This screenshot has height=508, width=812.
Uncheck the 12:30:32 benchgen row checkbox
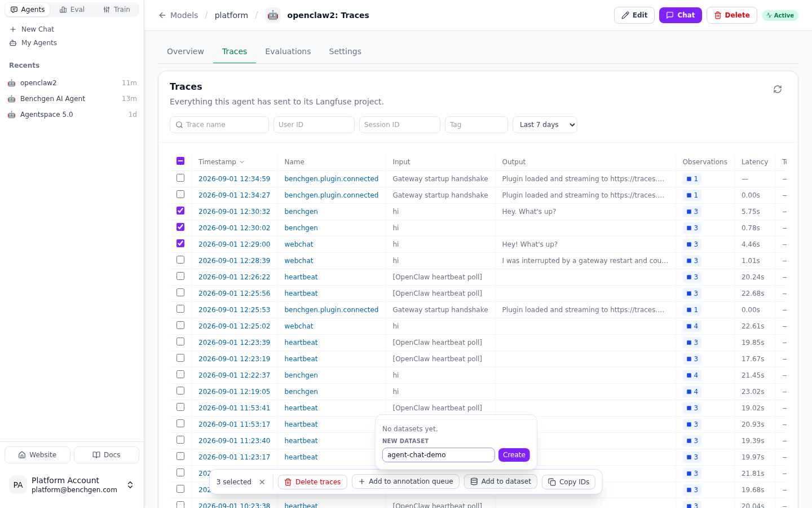pos(180,211)
